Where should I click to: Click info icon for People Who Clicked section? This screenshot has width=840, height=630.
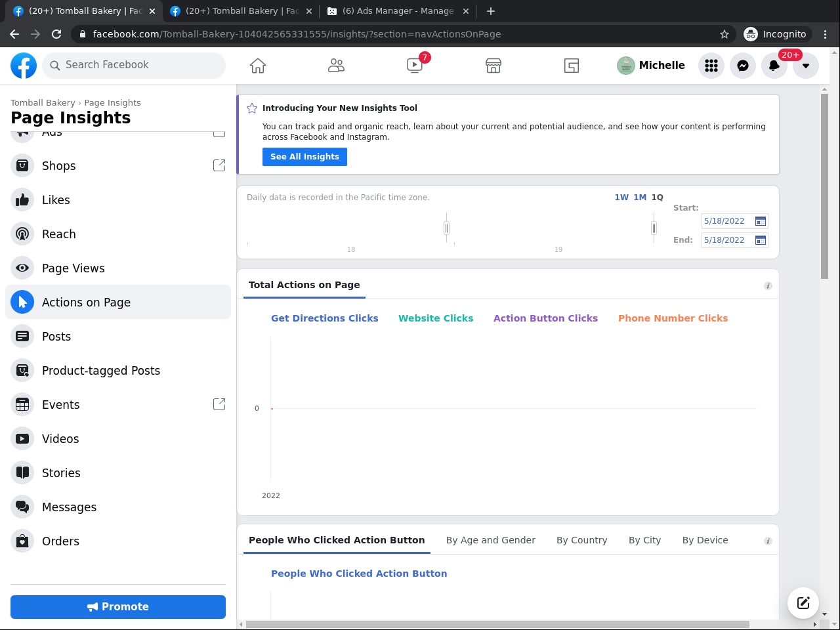coord(768,541)
